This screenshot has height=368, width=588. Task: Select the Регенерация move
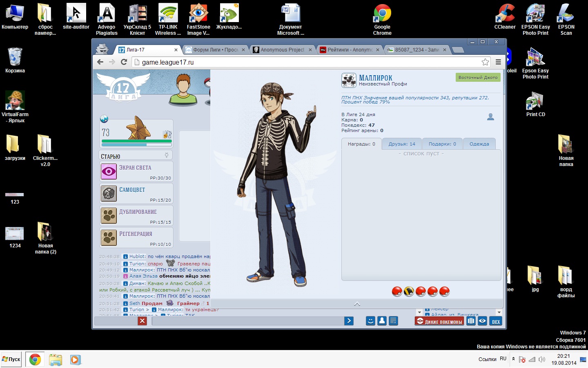point(136,238)
